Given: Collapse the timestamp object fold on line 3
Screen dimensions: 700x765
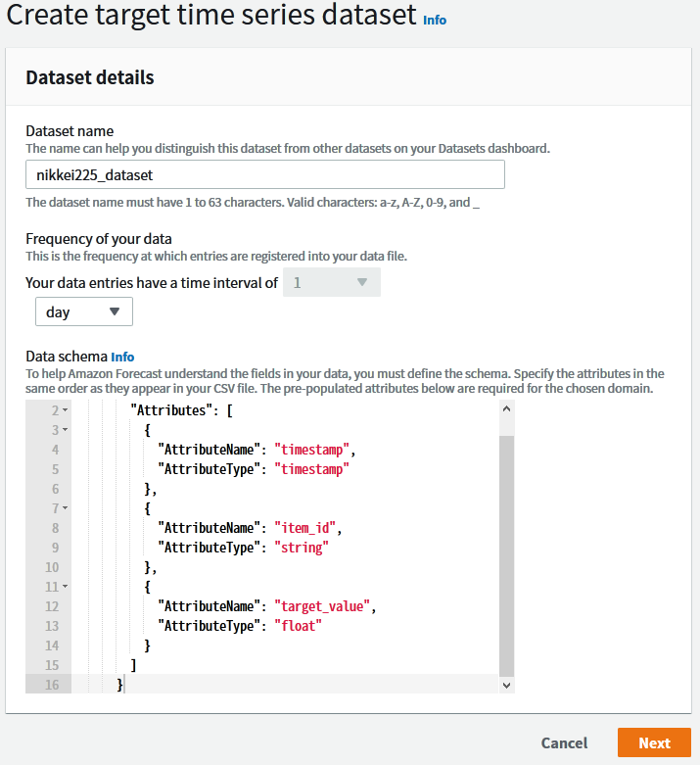Looking at the screenshot, I should [x=65, y=430].
